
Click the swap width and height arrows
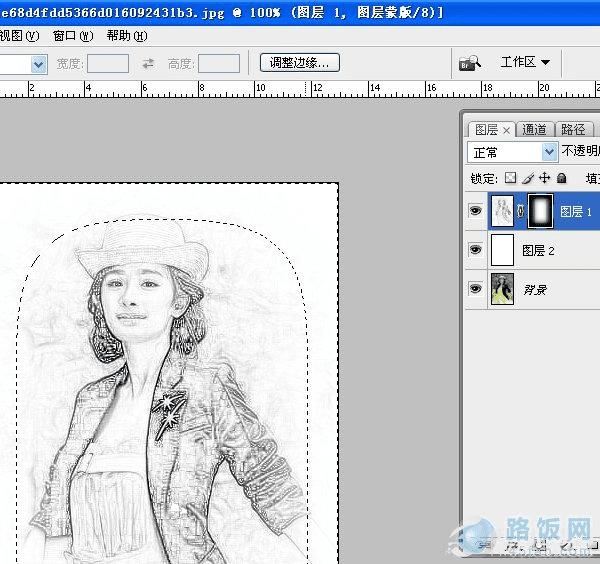pyautogui.click(x=148, y=63)
